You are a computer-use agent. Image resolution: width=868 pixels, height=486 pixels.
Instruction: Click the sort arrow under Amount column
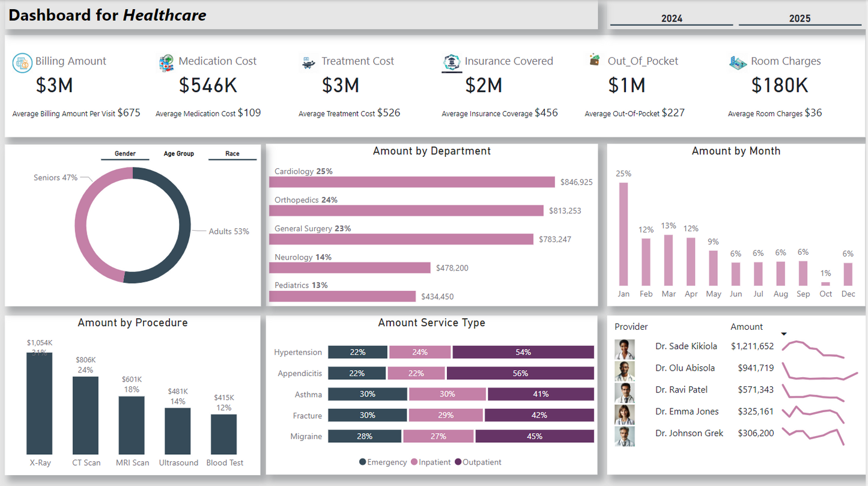point(783,335)
